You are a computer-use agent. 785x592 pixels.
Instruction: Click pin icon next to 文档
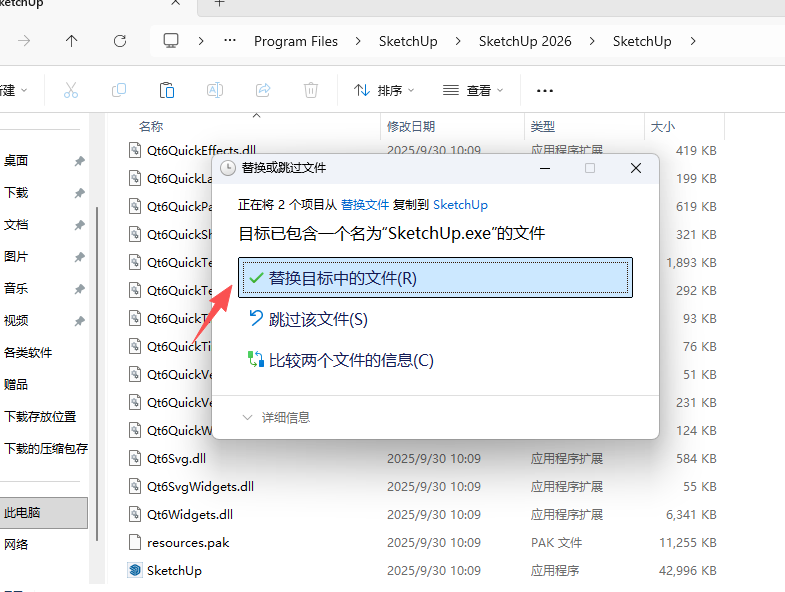[x=80, y=225]
